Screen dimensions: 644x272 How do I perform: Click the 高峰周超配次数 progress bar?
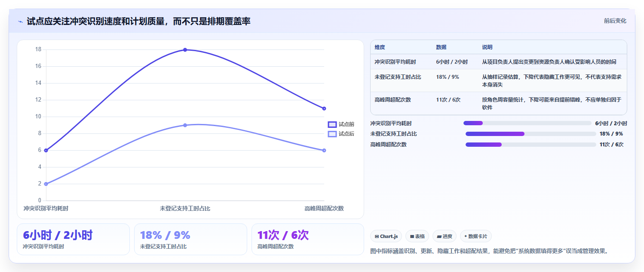click(x=531, y=145)
